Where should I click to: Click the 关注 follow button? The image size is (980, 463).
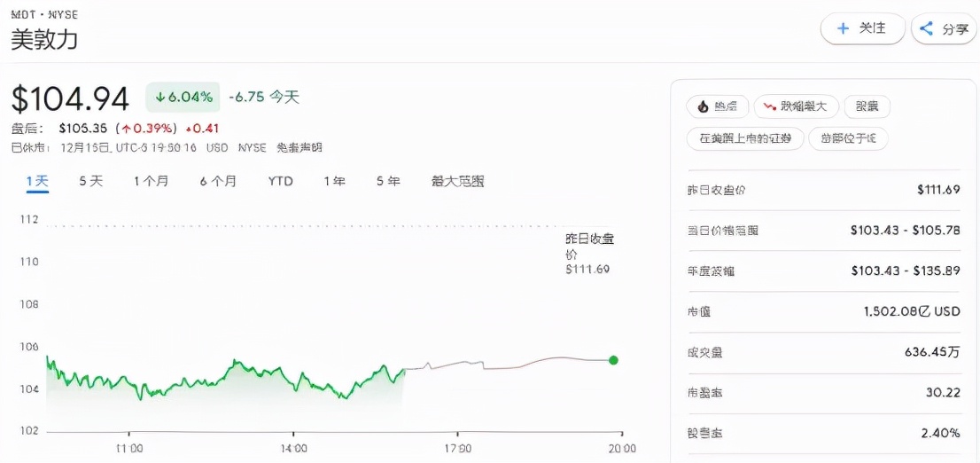click(x=862, y=28)
